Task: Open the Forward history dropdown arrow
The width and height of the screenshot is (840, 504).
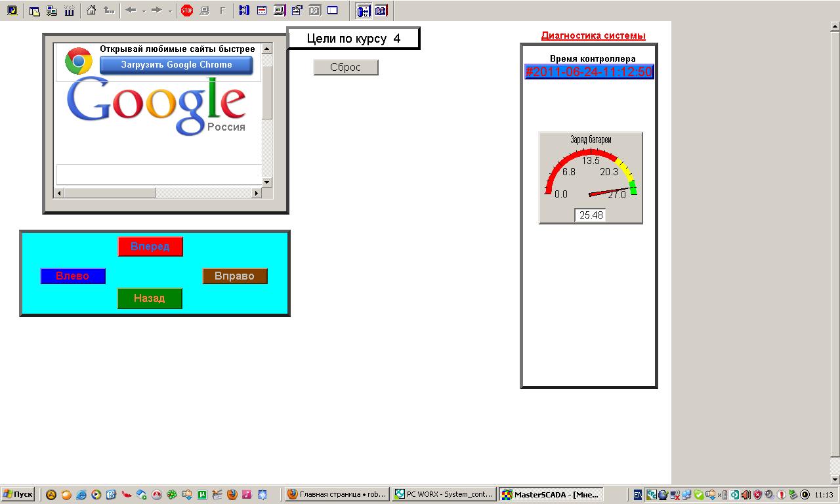Action: click(170, 10)
